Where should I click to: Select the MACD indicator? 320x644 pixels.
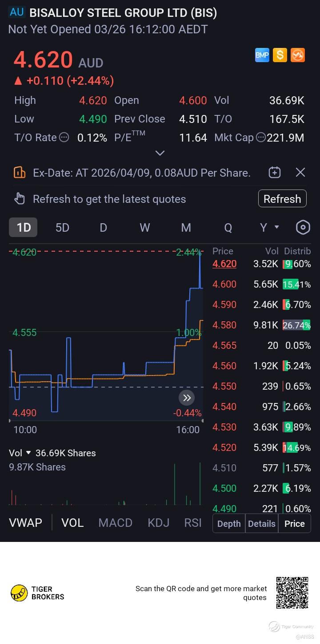tap(116, 523)
